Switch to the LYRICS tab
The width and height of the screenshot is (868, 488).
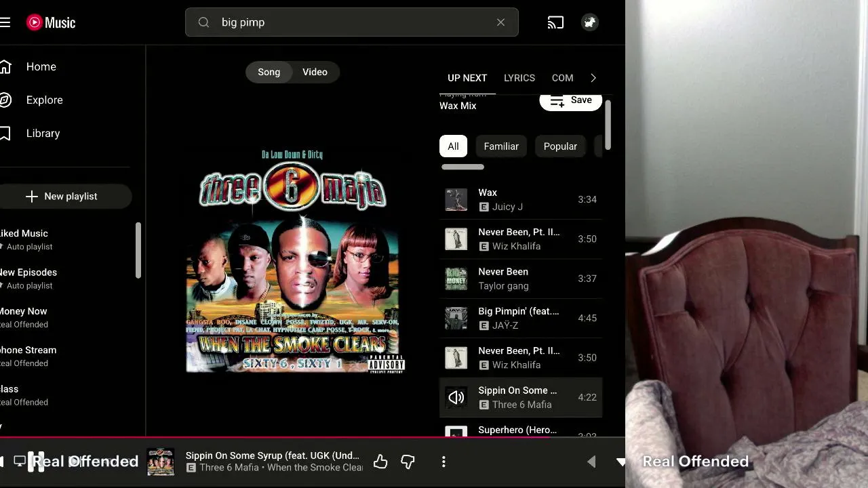[519, 78]
